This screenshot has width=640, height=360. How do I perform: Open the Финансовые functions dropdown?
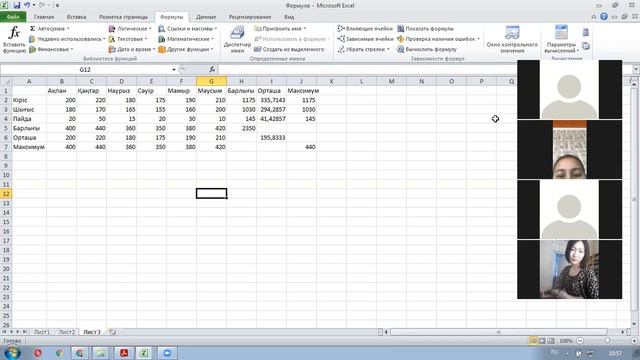51,49
